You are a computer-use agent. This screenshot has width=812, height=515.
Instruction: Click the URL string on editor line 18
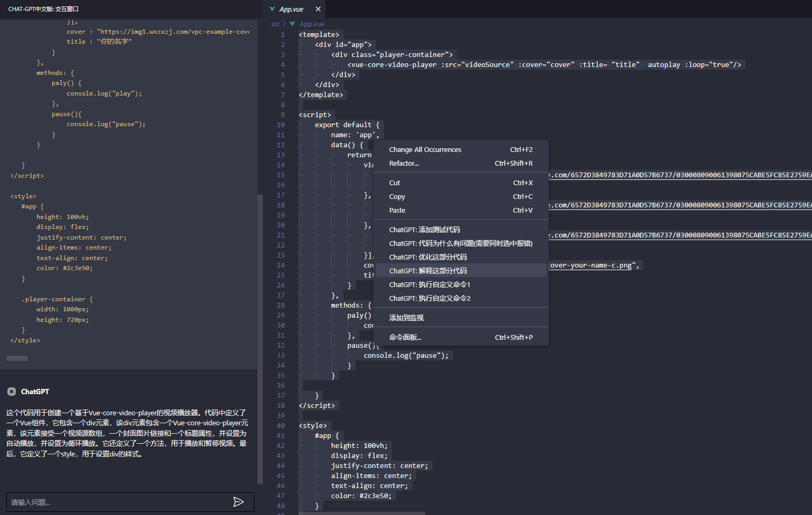(x=680, y=205)
